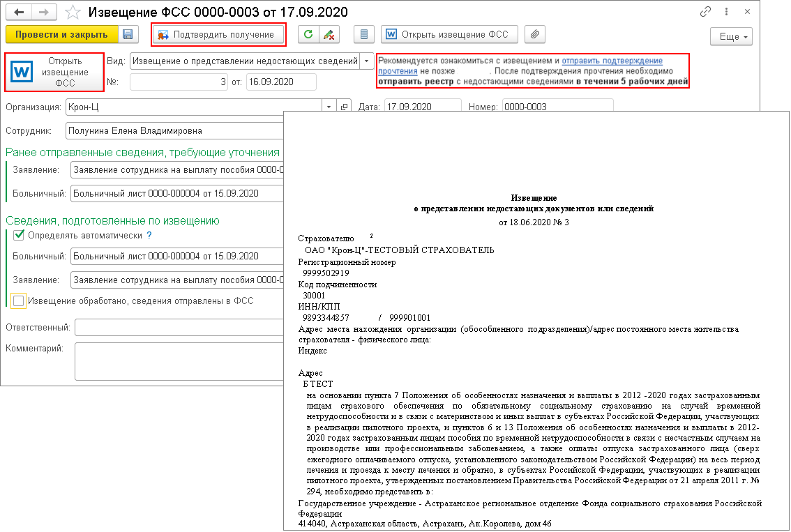Go forward with the right arrow button

pyautogui.click(x=44, y=12)
